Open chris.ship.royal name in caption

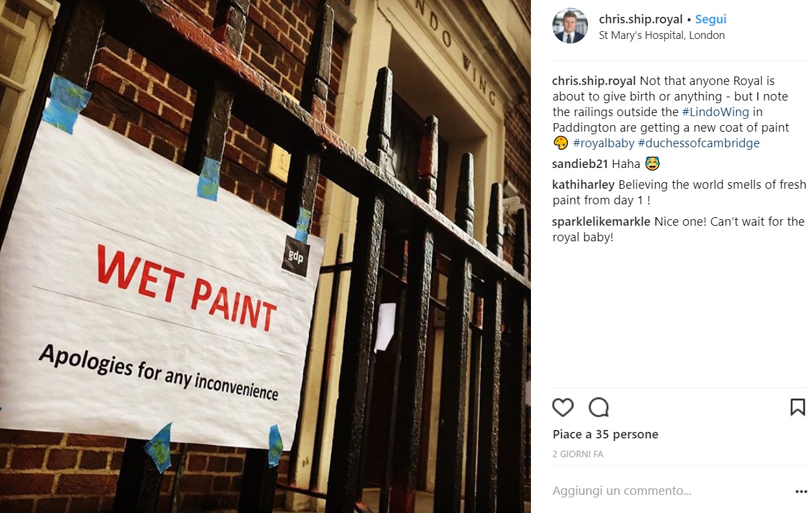pos(594,81)
